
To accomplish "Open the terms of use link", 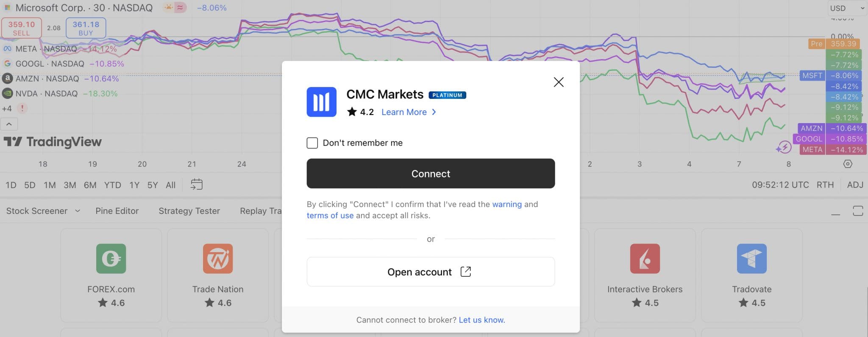I will (x=330, y=215).
